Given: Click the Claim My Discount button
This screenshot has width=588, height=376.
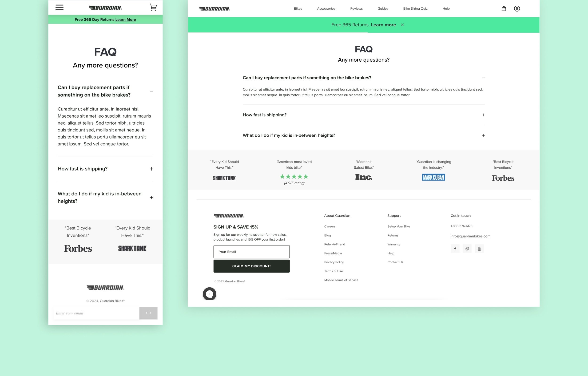Looking at the screenshot, I should (251, 266).
